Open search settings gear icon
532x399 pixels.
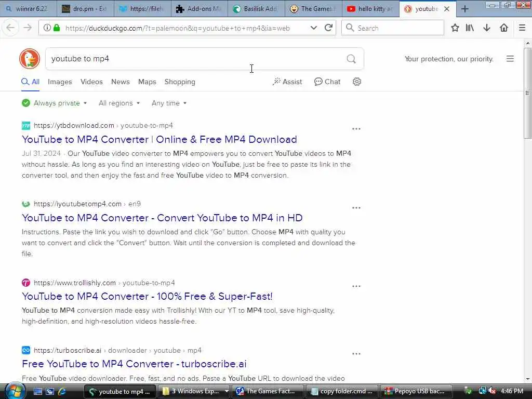coord(356,82)
